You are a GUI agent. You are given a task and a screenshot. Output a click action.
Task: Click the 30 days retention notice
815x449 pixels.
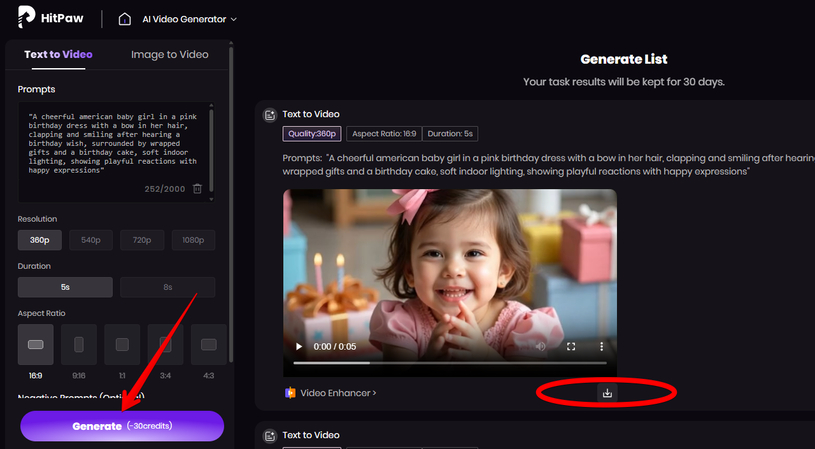tap(624, 82)
